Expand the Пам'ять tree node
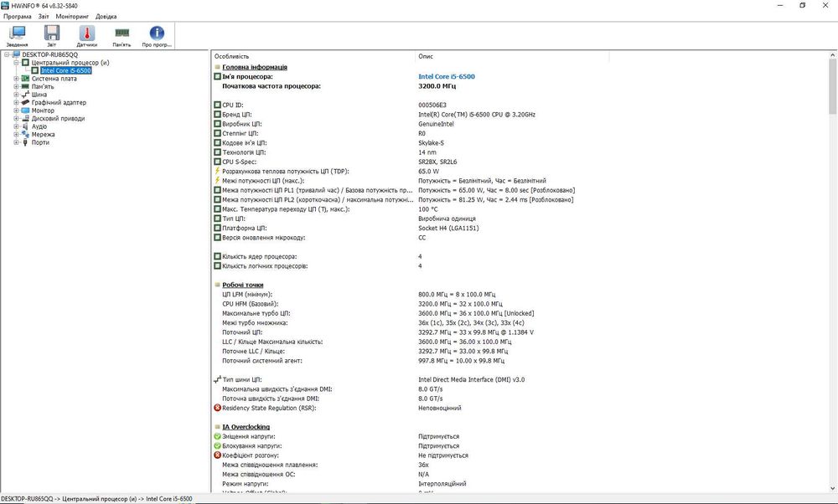Screen dimensions: 838x504 click(16, 86)
